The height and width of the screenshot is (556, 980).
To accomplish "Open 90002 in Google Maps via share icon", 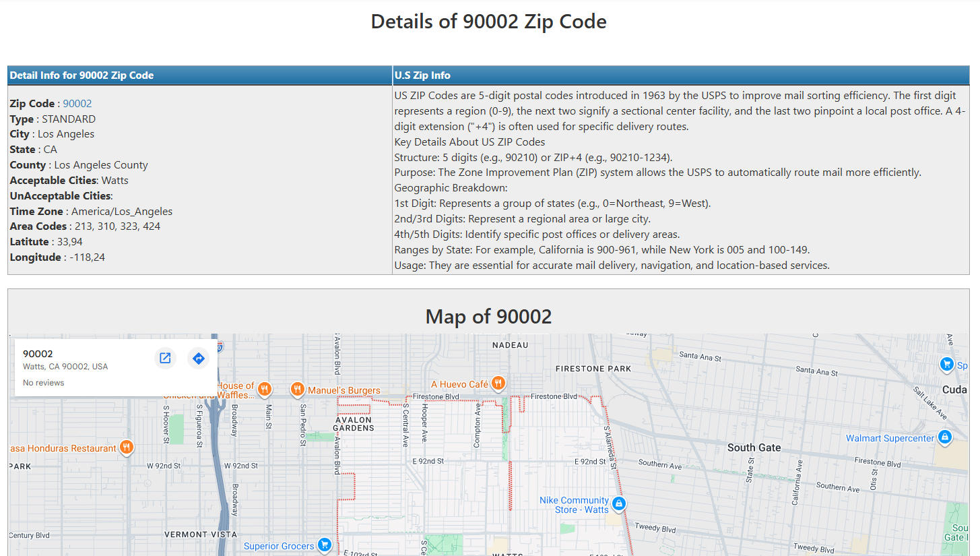I will [x=165, y=358].
